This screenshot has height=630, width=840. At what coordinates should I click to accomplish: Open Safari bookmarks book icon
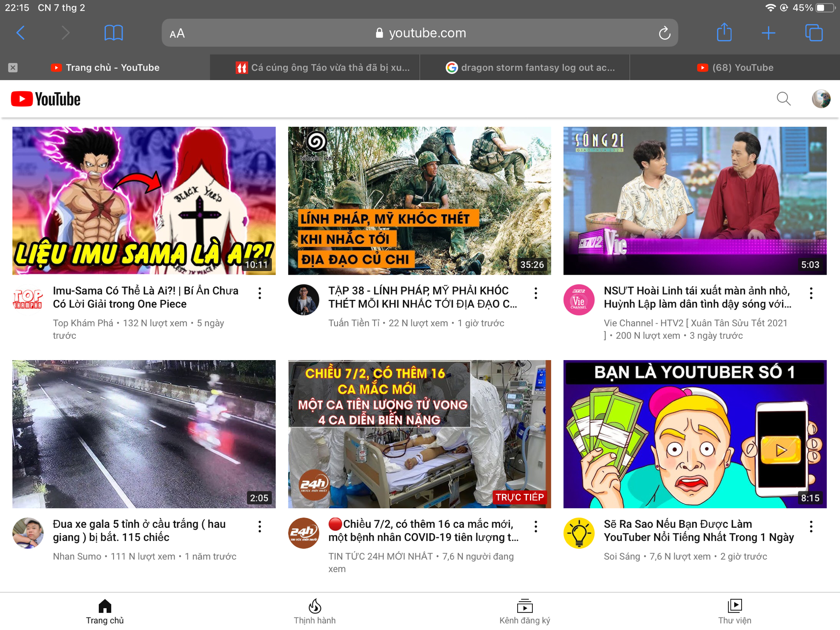(x=114, y=33)
